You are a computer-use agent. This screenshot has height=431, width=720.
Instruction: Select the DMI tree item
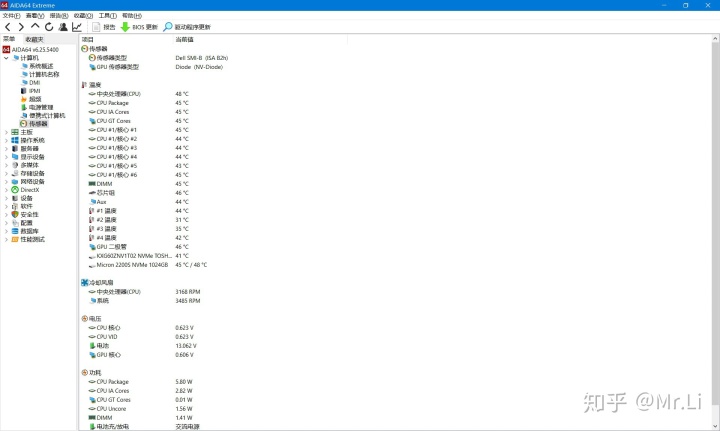pyautogui.click(x=34, y=83)
